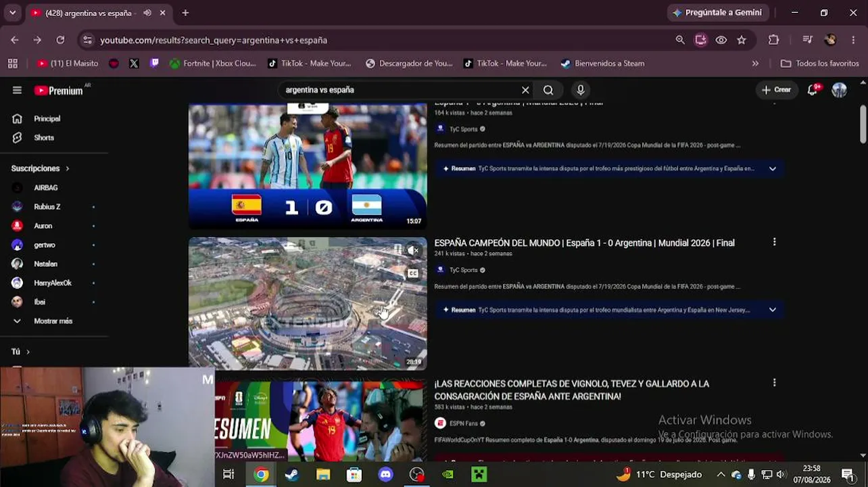
Task: Toggle subtitles on the stadium video preview
Action: click(x=413, y=273)
